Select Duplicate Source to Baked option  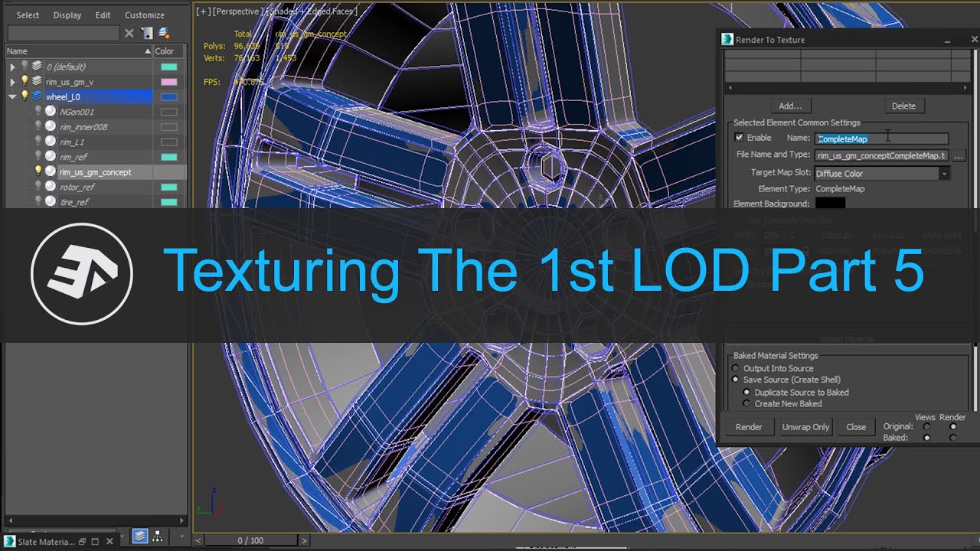pyautogui.click(x=746, y=392)
